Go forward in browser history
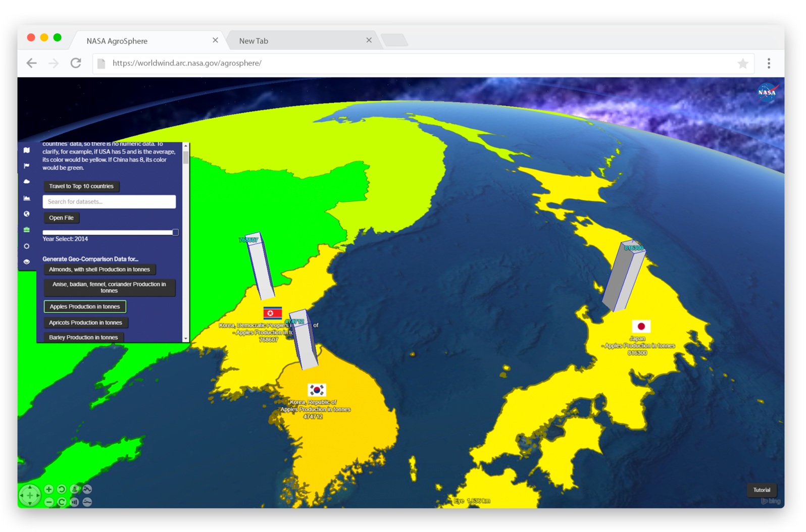The width and height of the screenshot is (806, 532). click(x=54, y=63)
